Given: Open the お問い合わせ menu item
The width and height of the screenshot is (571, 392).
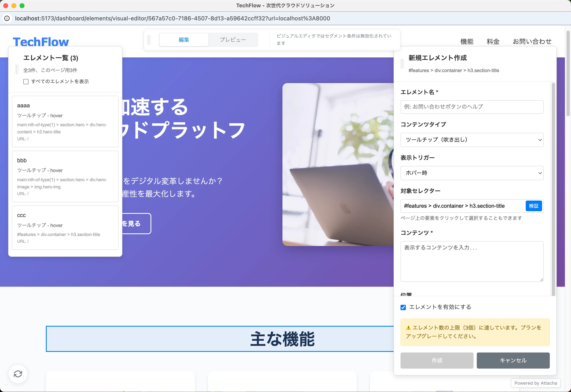Looking at the screenshot, I should pos(532,41).
